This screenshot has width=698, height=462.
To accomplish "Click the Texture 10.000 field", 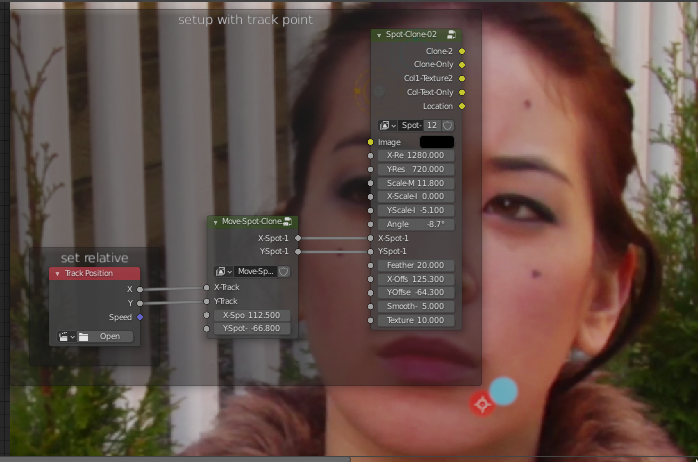I will click(x=415, y=320).
